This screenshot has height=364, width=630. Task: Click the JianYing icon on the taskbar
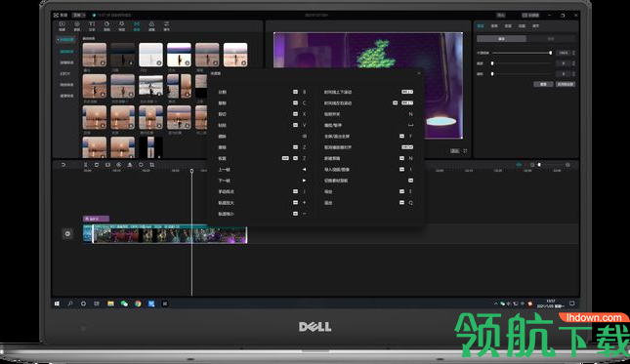(x=165, y=303)
